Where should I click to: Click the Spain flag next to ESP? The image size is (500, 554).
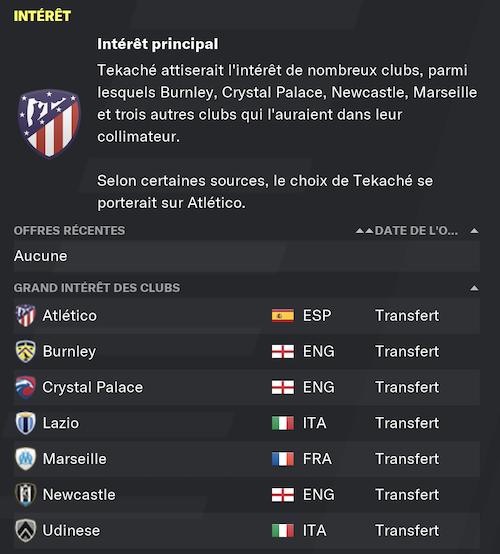click(x=283, y=316)
